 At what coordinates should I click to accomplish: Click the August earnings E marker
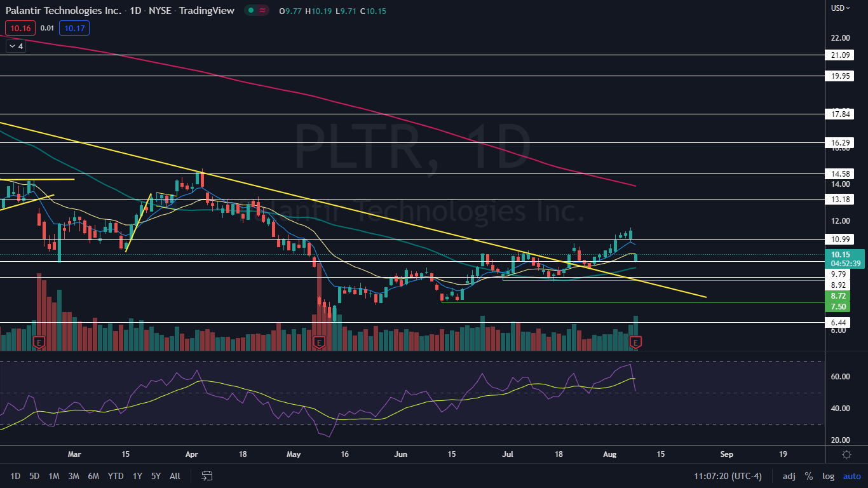point(635,342)
